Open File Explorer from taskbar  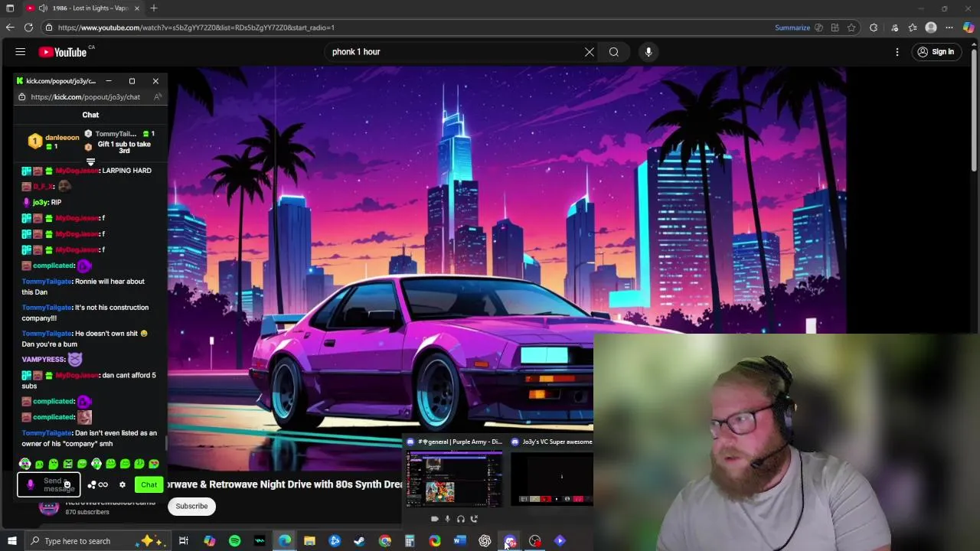point(309,541)
